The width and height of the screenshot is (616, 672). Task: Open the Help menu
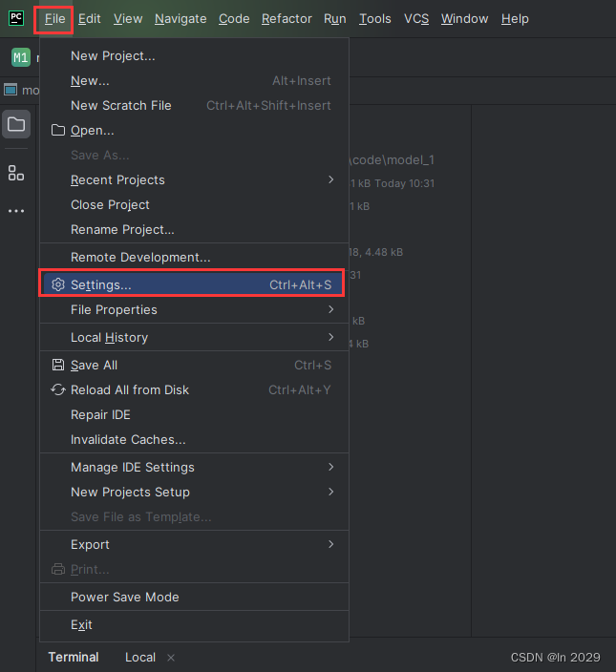point(515,19)
